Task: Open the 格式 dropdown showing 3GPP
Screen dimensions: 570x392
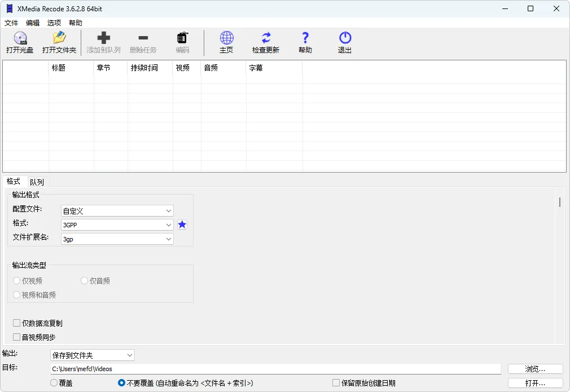Action: pos(117,225)
